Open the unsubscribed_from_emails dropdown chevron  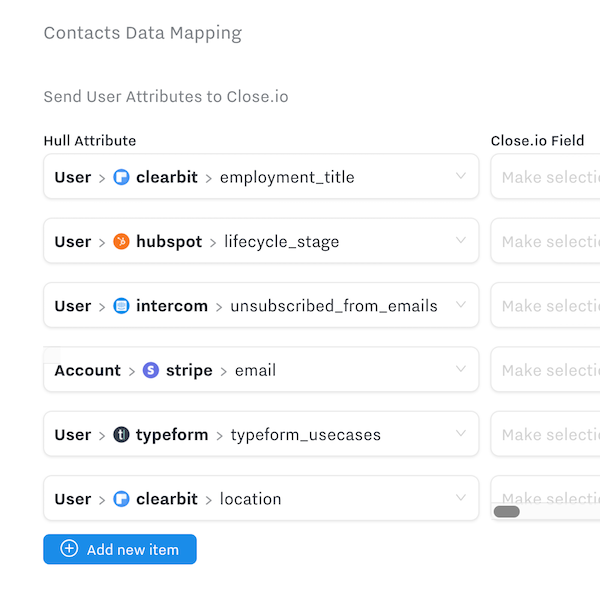pos(461,305)
